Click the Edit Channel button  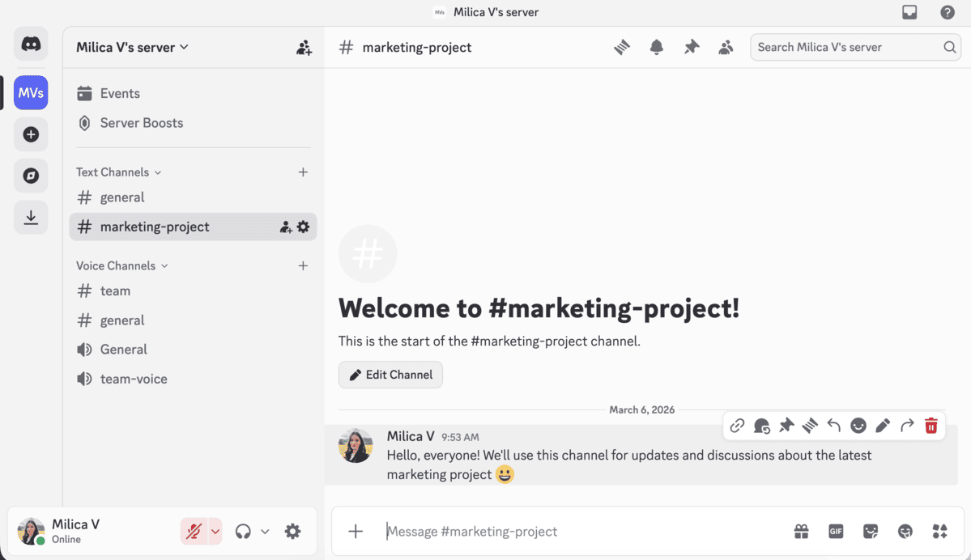(x=390, y=375)
